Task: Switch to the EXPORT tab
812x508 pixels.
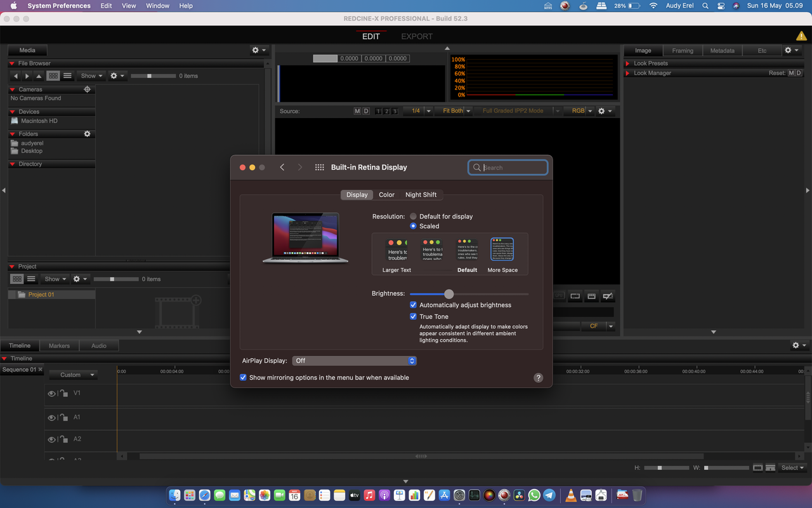Action: tap(417, 37)
